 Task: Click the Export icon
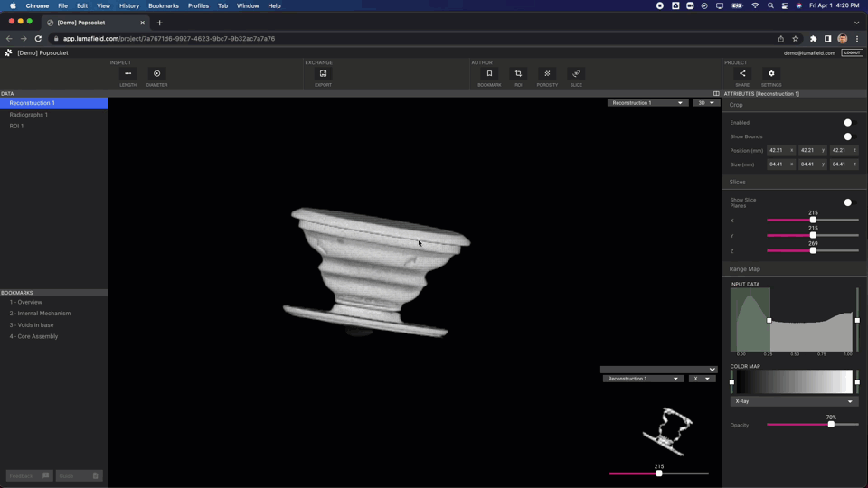pyautogui.click(x=323, y=74)
